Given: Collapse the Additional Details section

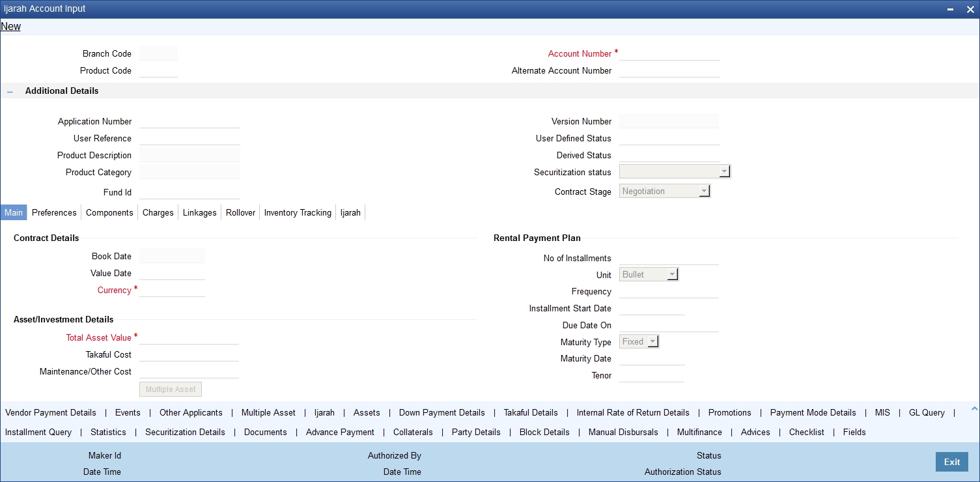Looking at the screenshot, I should point(10,92).
